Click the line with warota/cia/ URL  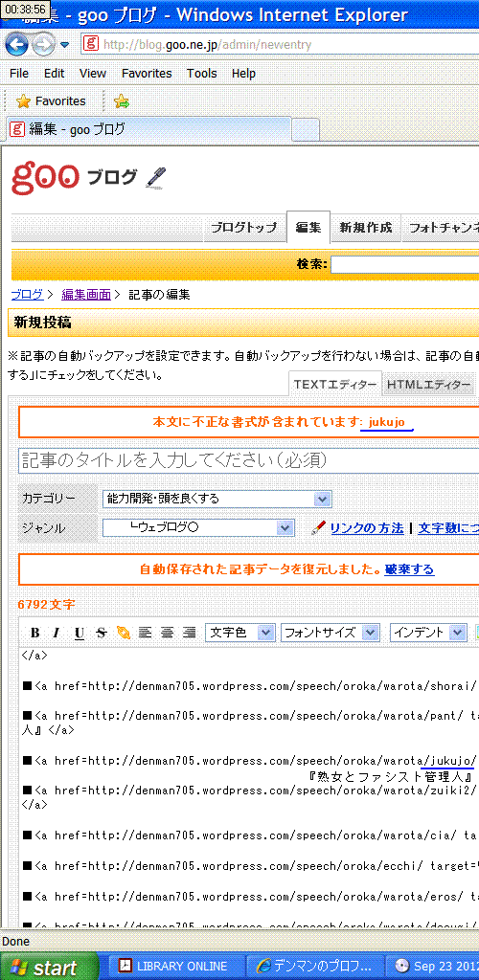click(250, 835)
